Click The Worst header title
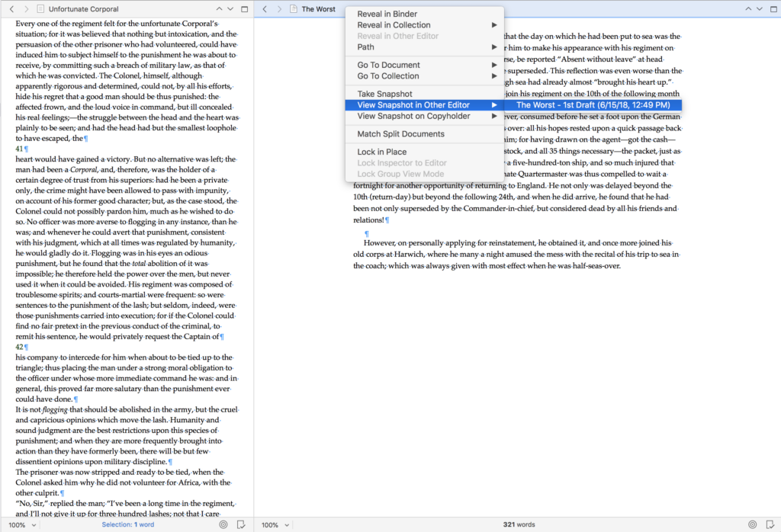The height and width of the screenshot is (532, 781). (x=318, y=9)
